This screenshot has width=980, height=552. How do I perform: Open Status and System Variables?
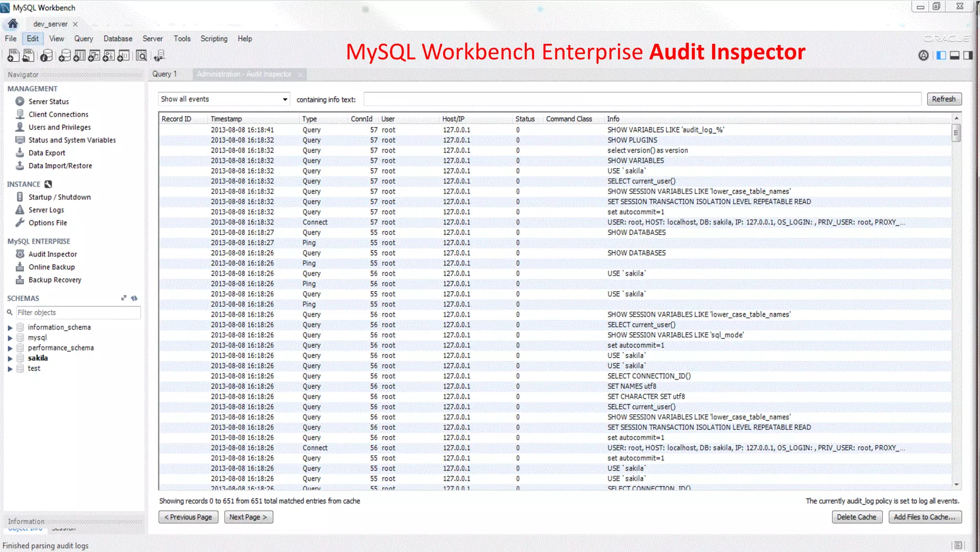[x=72, y=140]
